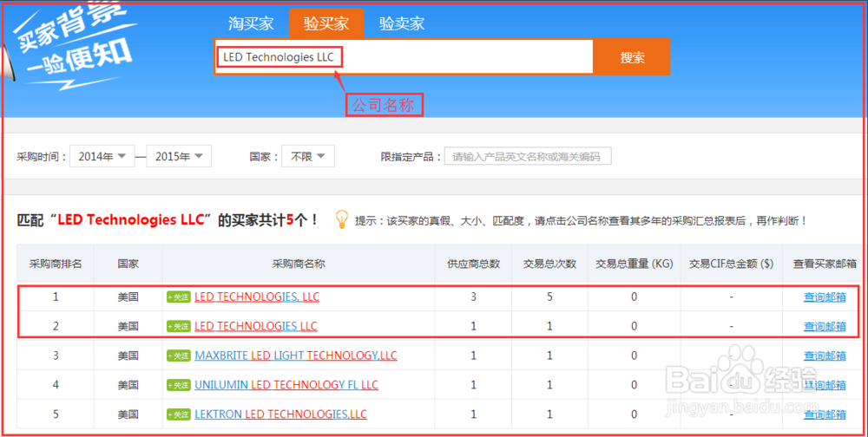Screen dimensions: 868x437
Task: Click transaction count 5 in rank 1 row
Action: pos(549,297)
